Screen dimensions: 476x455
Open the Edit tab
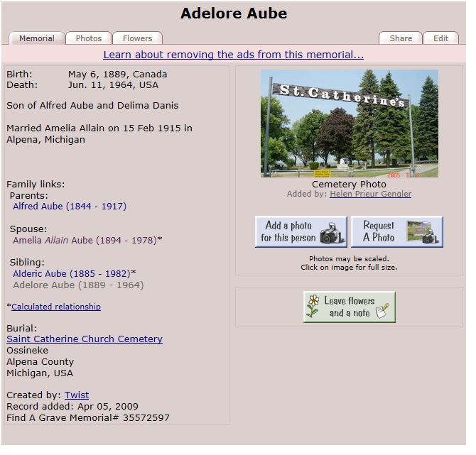tap(440, 38)
